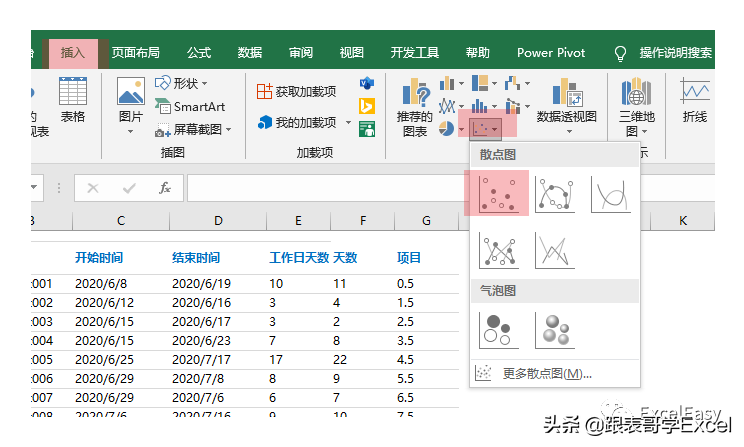Click the formula bar cancel X
Image resolution: width=744 pixels, height=447 pixels.
pyautogui.click(x=93, y=188)
